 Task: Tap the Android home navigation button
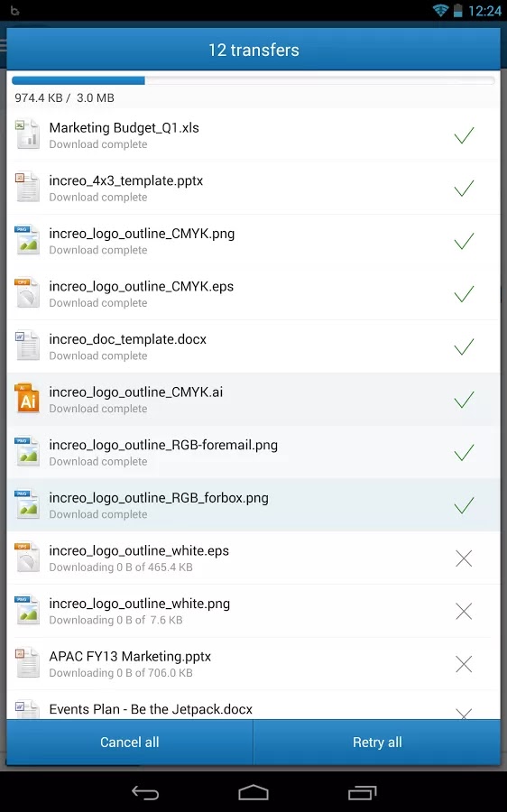point(253,792)
